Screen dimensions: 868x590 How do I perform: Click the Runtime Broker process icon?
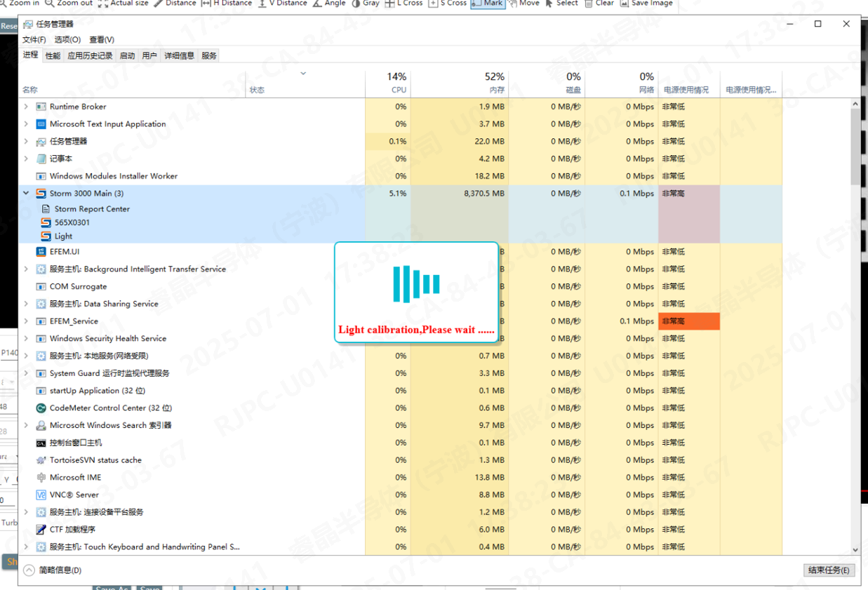click(x=41, y=107)
